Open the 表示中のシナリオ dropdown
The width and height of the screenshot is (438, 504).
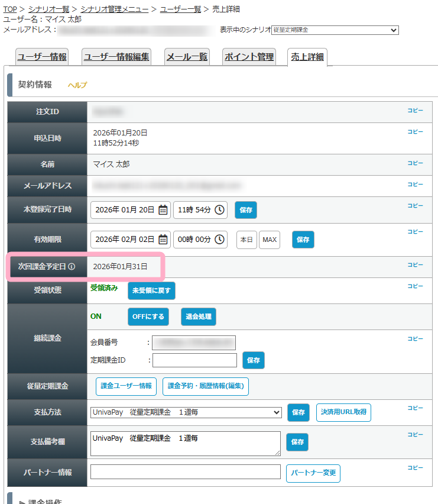click(335, 30)
